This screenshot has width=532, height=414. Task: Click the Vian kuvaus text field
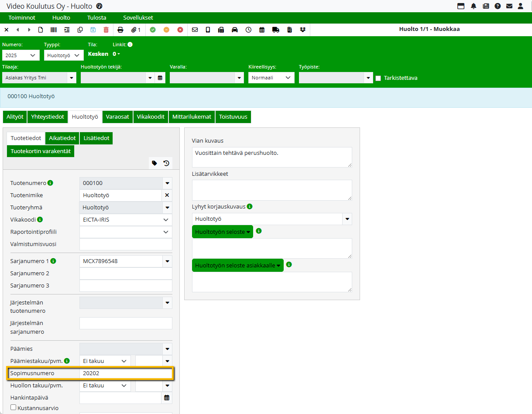click(x=271, y=157)
